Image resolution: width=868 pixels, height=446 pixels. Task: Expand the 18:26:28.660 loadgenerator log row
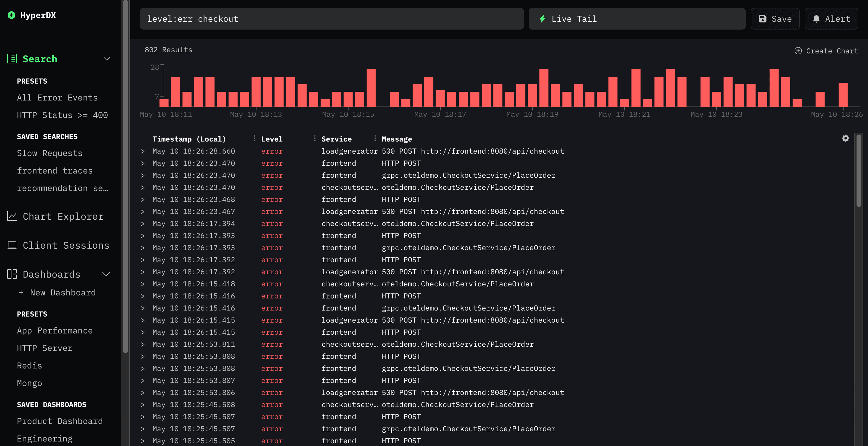coord(143,151)
